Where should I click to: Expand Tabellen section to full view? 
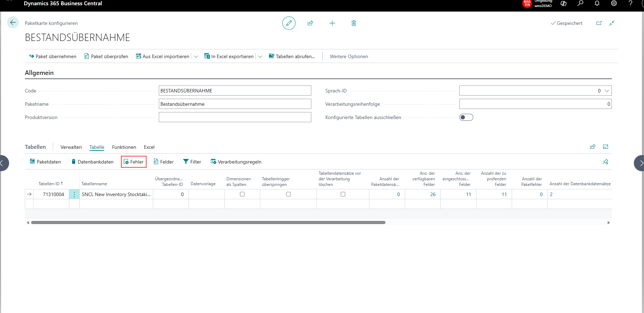pos(606,147)
